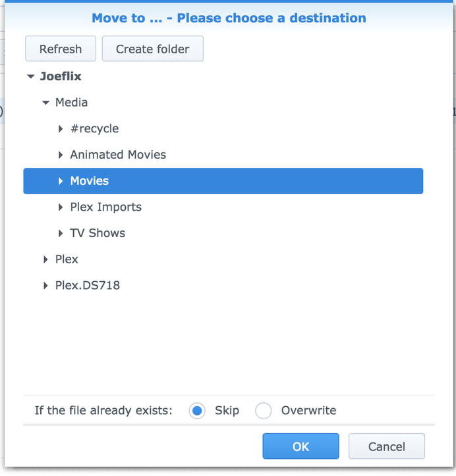The height and width of the screenshot is (476, 456).
Task: Expand the Animated Movies folder arrow
Action: coord(61,155)
